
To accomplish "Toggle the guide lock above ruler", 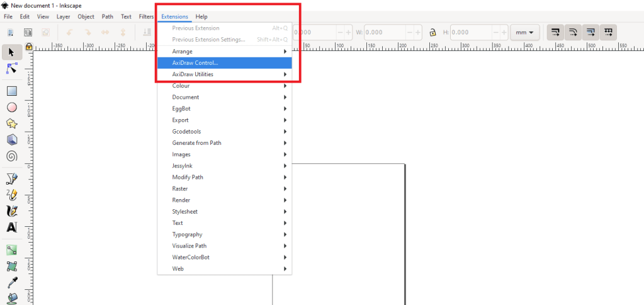I will point(28,47).
